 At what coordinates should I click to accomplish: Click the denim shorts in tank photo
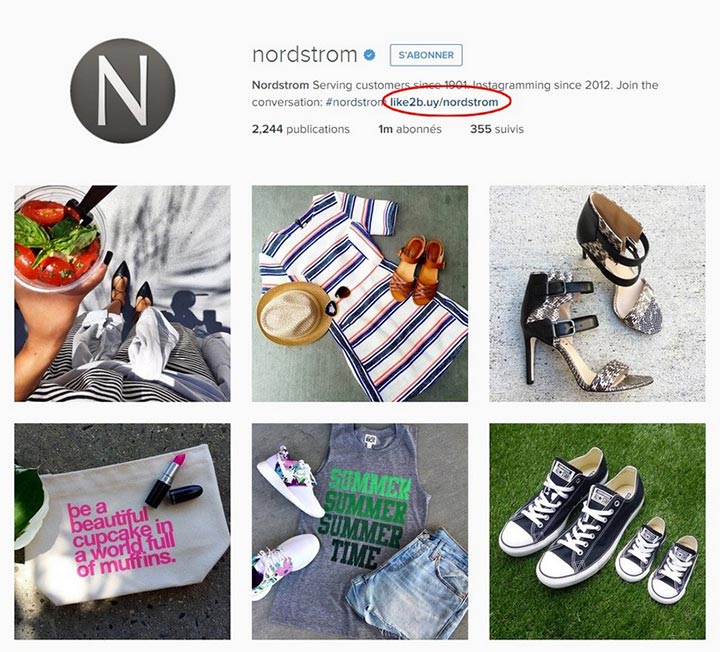(408, 583)
